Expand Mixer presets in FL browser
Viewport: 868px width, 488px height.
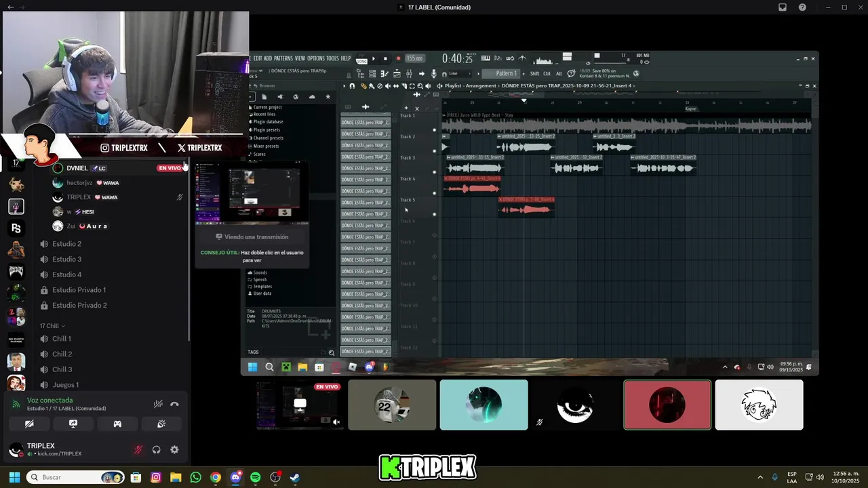click(266, 146)
